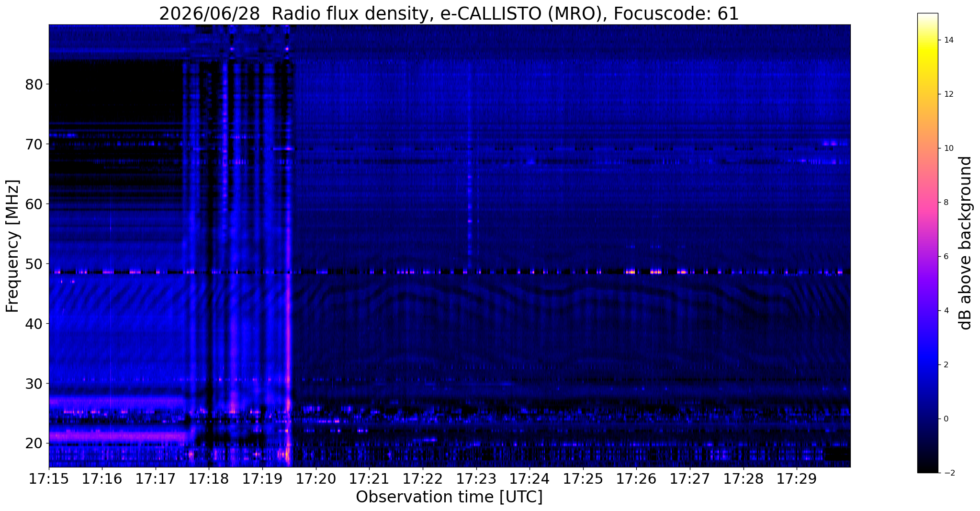This screenshot has width=980, height=511.
Task: Click the 17:15 time axis label
Action: point(49,479)
